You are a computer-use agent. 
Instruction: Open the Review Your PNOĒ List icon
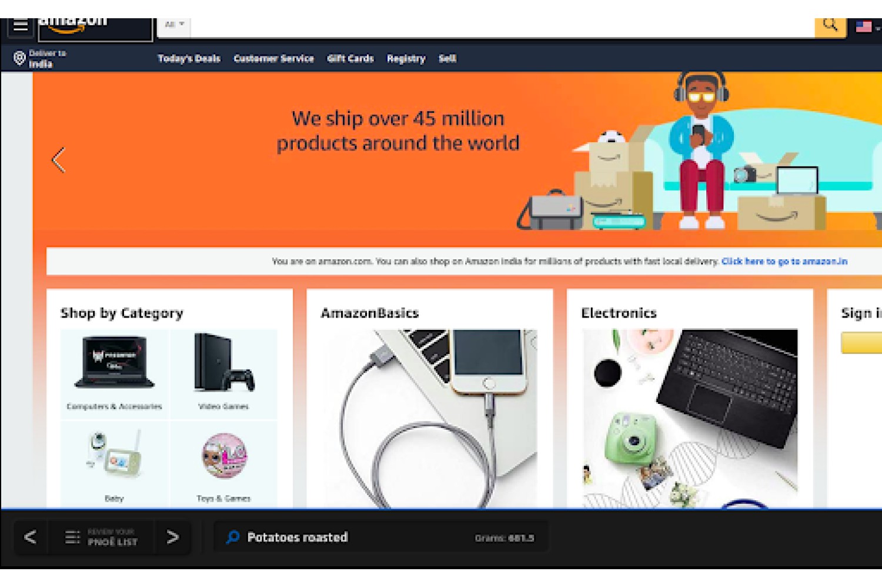click(x=72, y=537)
